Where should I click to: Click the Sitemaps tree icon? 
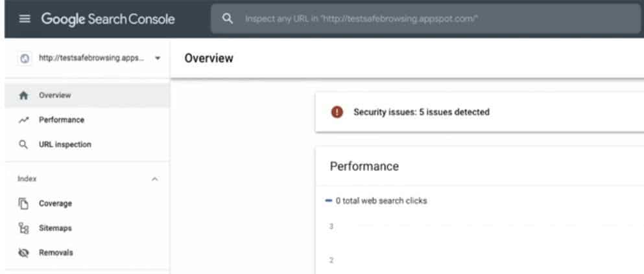tap(24, 228)
